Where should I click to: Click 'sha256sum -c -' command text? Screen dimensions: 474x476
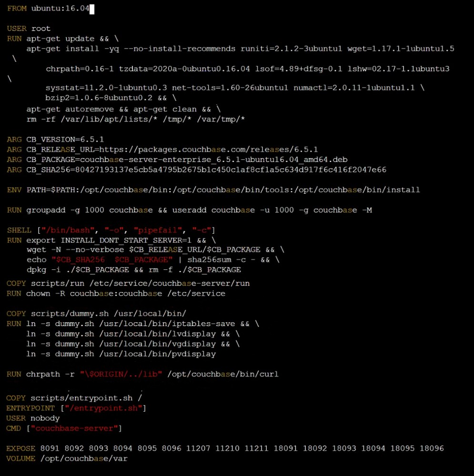[x=221, y=260]
